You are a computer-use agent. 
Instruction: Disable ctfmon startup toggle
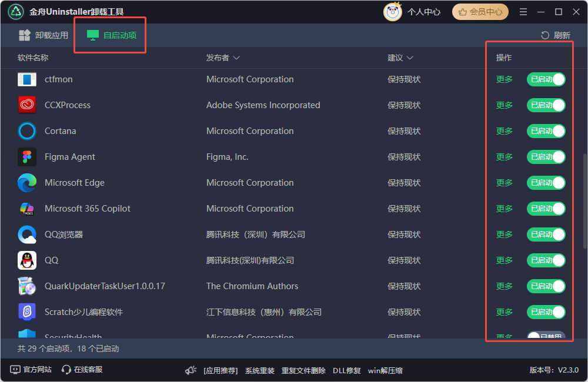pos(546,79)
